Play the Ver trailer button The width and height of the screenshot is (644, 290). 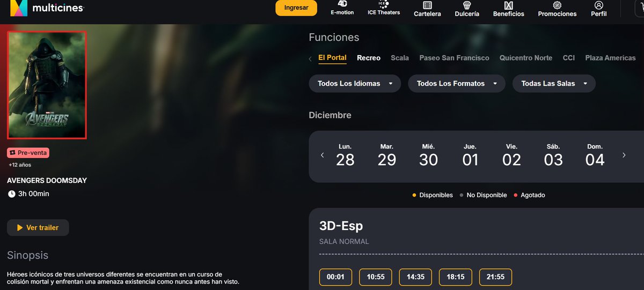(x=38, y=228)
